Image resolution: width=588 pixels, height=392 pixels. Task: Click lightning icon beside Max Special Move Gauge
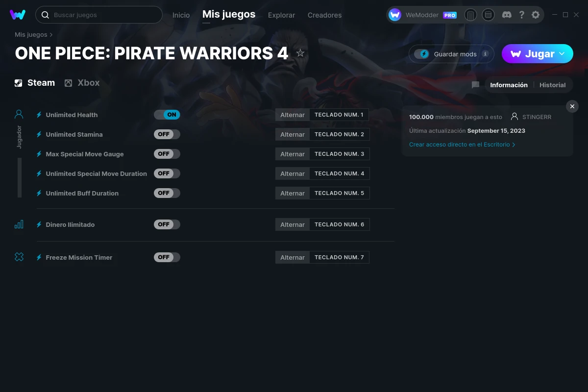[39, 154]
